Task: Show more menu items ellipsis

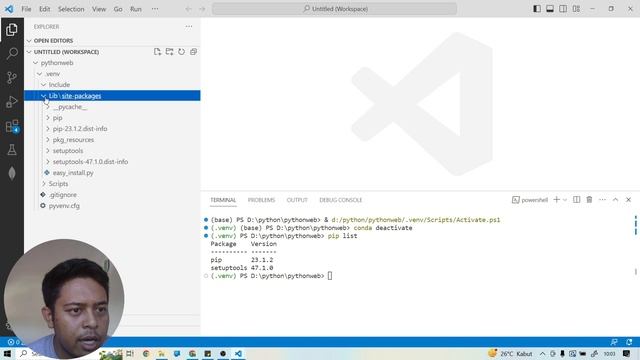Action: point(155,9)
